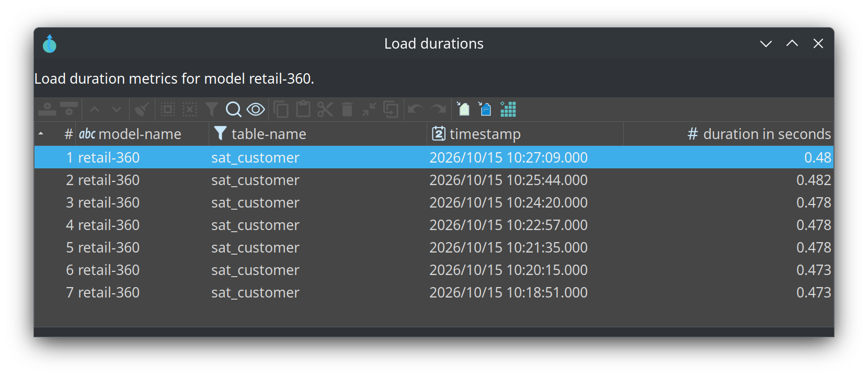Viewport: 868px width, 377px height.
Task: Click the scissors cut icon
Action: click(325, 109)
